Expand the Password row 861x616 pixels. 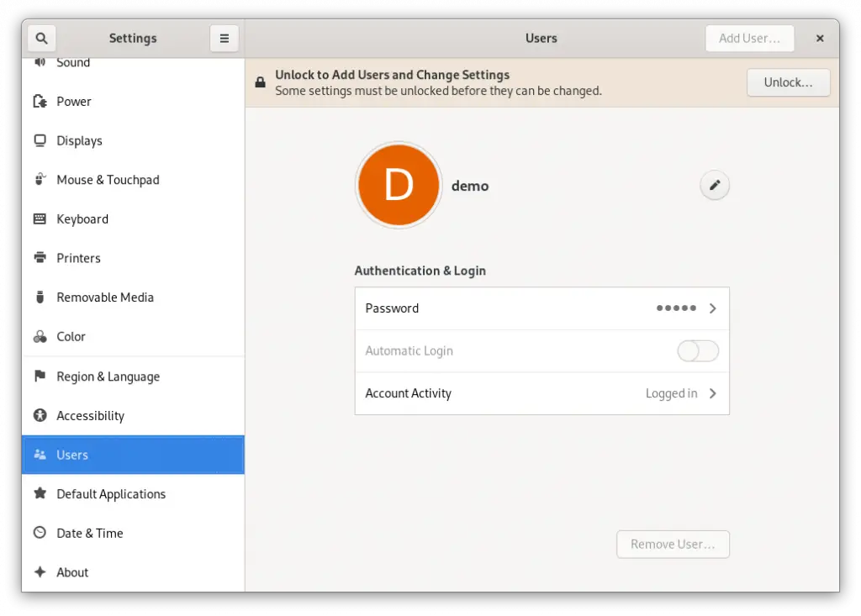point(541,308)
